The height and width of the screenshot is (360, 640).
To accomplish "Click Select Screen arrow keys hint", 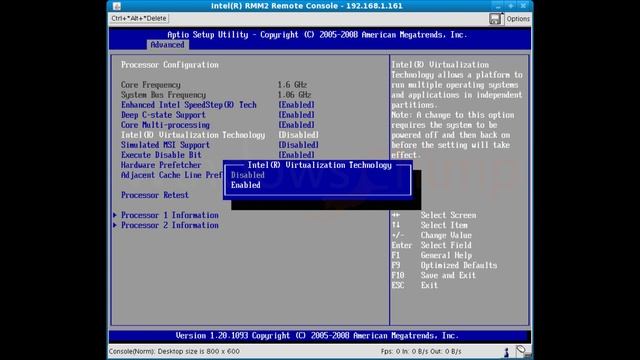I will click(x=433, y=215).
